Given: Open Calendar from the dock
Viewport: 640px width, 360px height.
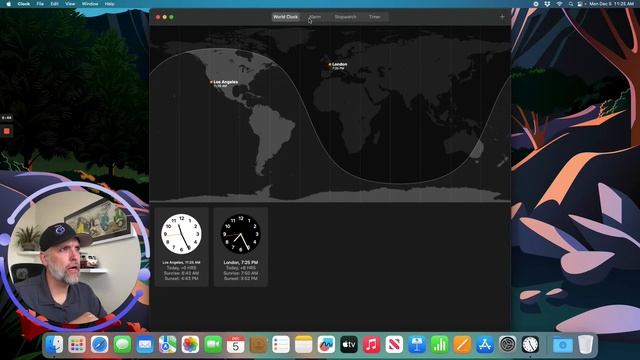Looking at the screenshot, I should 236,345.
